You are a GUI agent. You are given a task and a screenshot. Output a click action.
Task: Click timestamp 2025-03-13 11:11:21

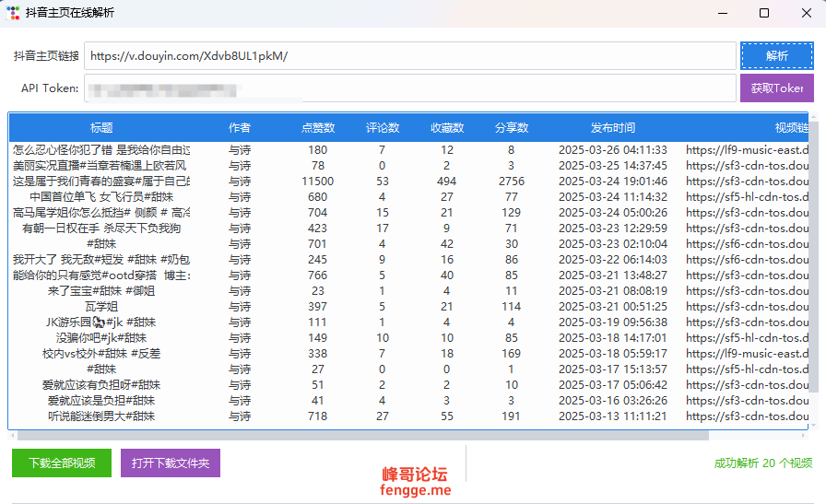point(613,416)
